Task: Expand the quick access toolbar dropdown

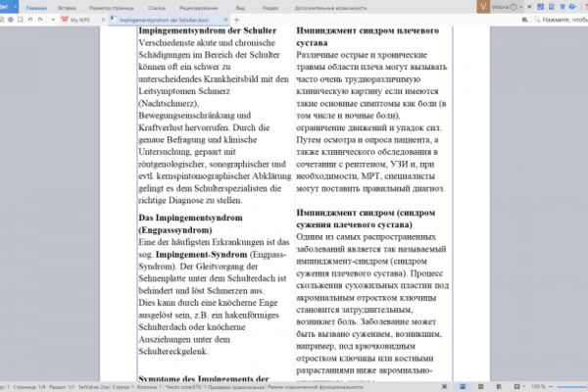Action: tap(53, 20)
